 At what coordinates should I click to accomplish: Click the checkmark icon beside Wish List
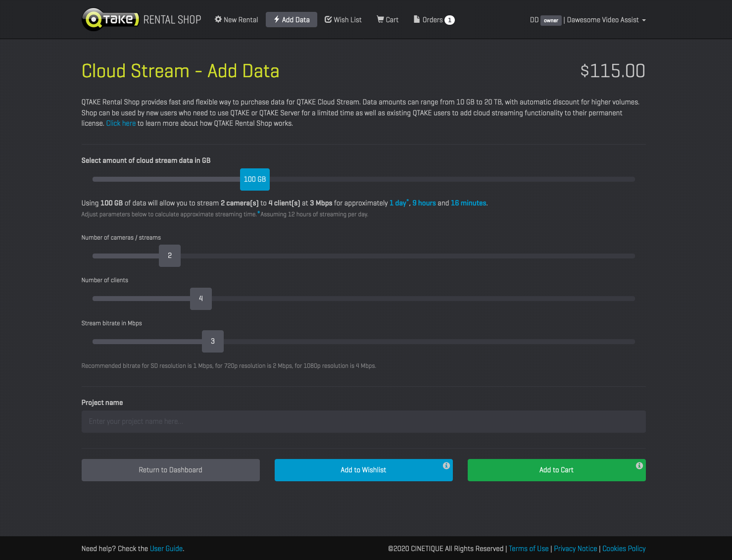pyautogui.click(x=328, y=19)
